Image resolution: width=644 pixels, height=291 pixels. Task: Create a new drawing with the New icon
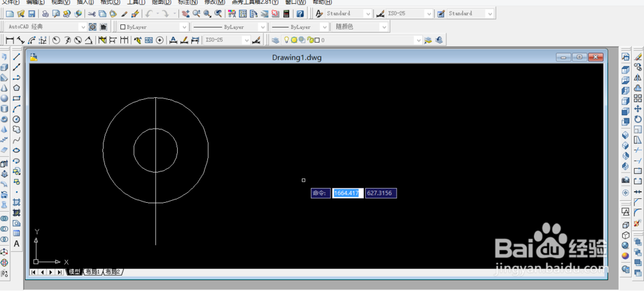[10, 14]
